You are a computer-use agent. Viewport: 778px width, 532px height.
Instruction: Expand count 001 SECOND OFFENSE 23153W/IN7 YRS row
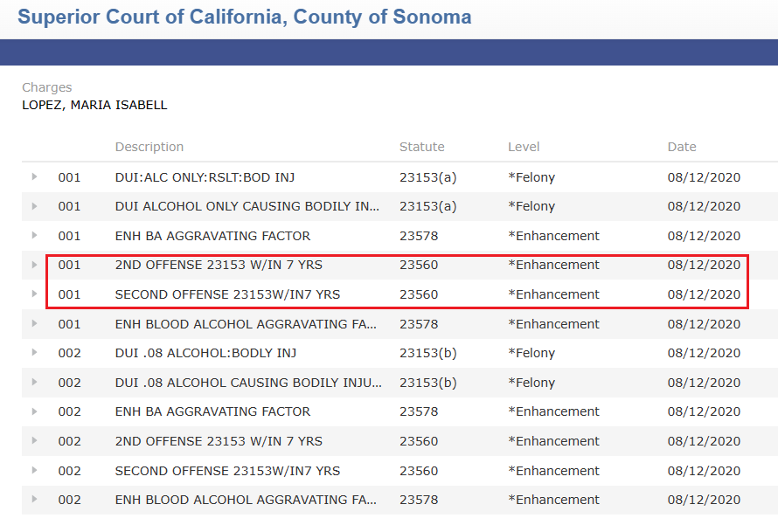point(35,294)
